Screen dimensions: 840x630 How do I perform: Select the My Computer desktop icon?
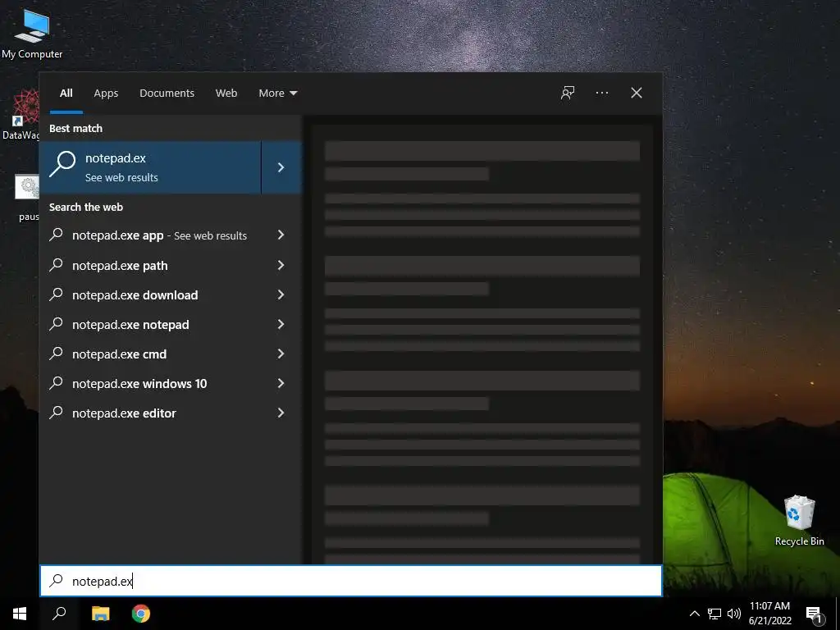coord(32,34)
